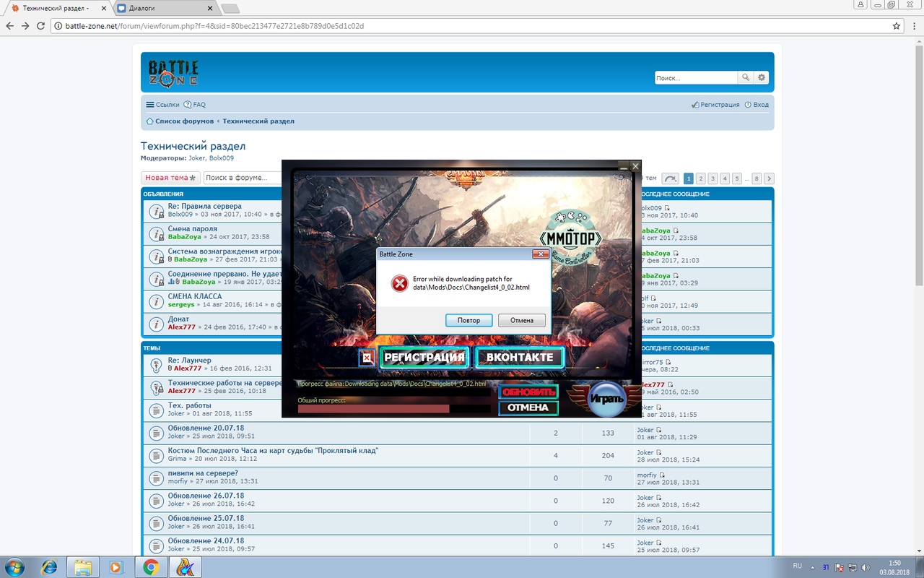Image resolution: width=924 pixels, height=578 pixels.
Task: Open the Вход login link
Action: [757, 105]
